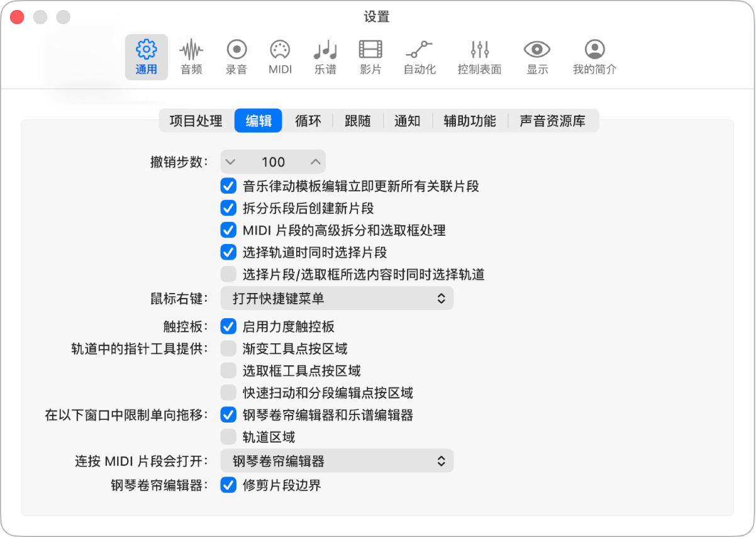打开影片设置
This screenshot has height=537, width=756.
370,57
